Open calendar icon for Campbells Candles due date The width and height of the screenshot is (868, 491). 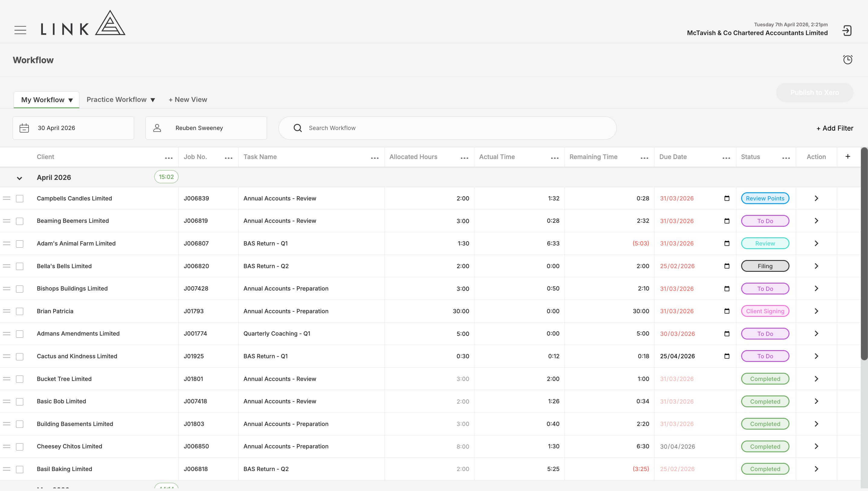tap(727, 198)
